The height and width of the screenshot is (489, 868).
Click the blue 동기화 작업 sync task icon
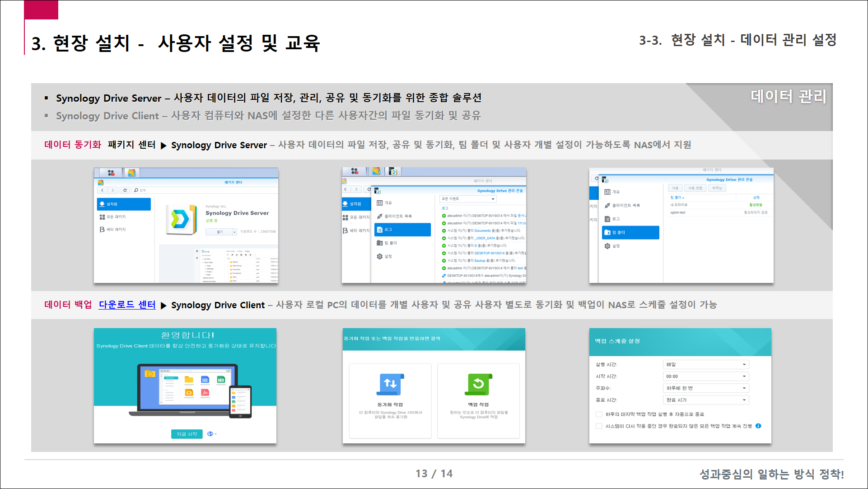[390, 384]
